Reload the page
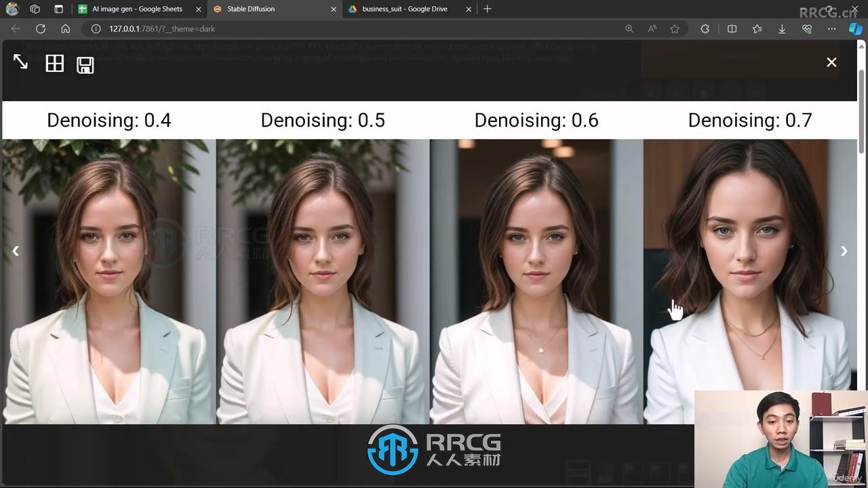The width and height of the screenshot is (868, 488). pyautogui.click(x=41, y=28)
